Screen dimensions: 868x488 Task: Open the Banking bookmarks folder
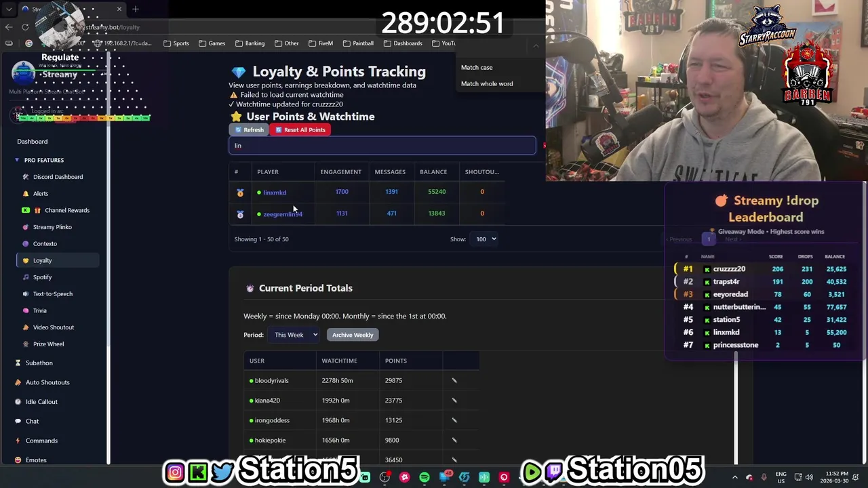point(250,43)
